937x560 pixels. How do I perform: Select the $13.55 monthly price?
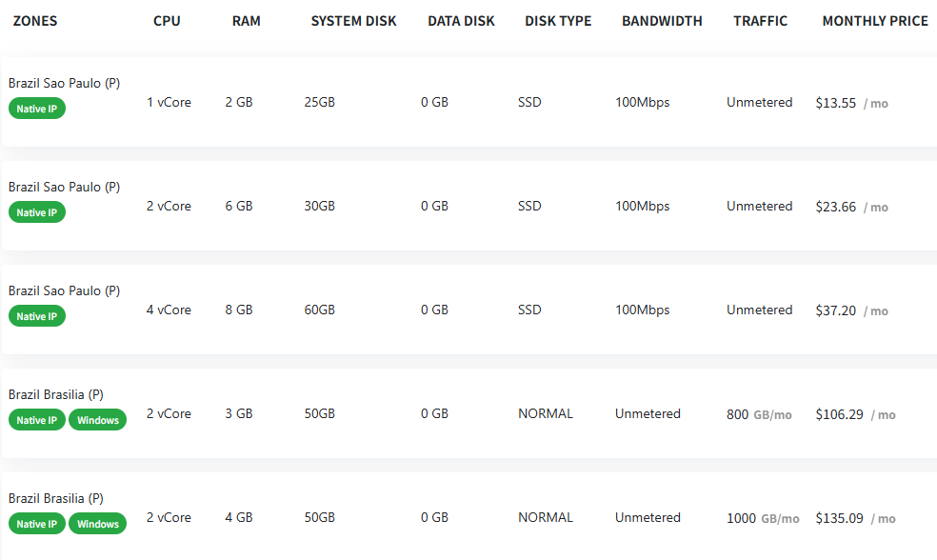[836, 103]
